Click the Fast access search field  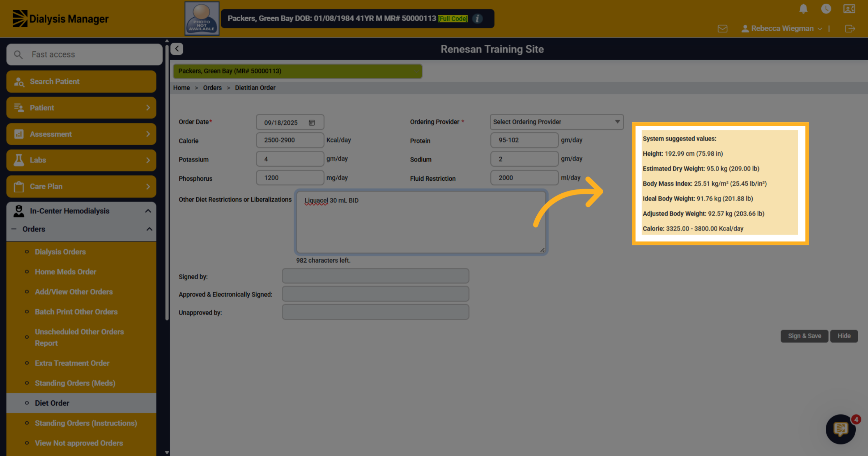[x=84, y=55]
